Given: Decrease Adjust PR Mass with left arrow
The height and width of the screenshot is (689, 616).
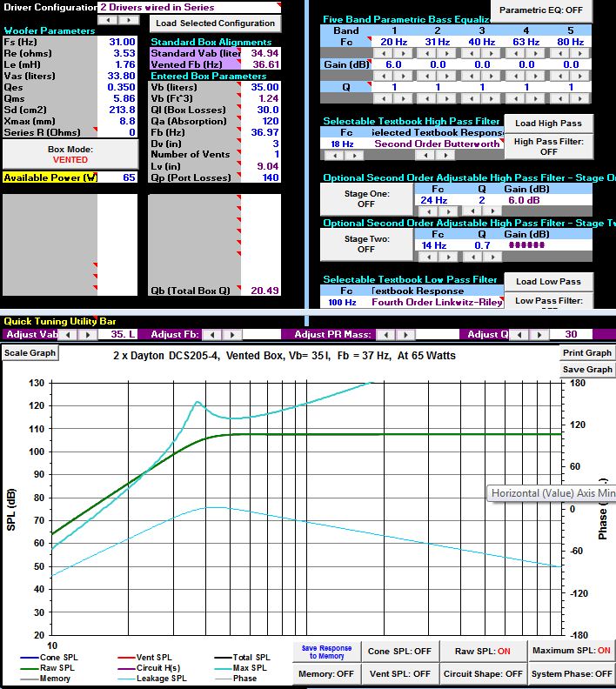Looking at the screenshot, I should (x=385, y=334).
